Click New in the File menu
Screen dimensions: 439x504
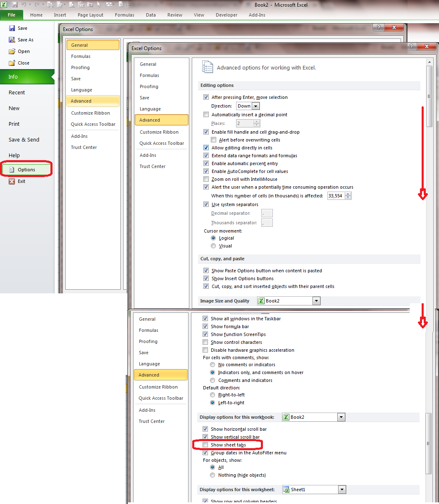(14, 108)
